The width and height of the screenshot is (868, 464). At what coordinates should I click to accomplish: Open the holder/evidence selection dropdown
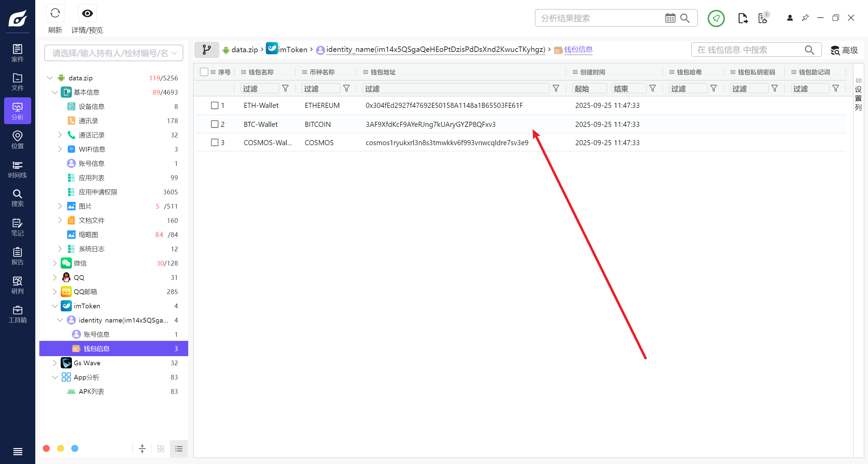click(114, 53)
